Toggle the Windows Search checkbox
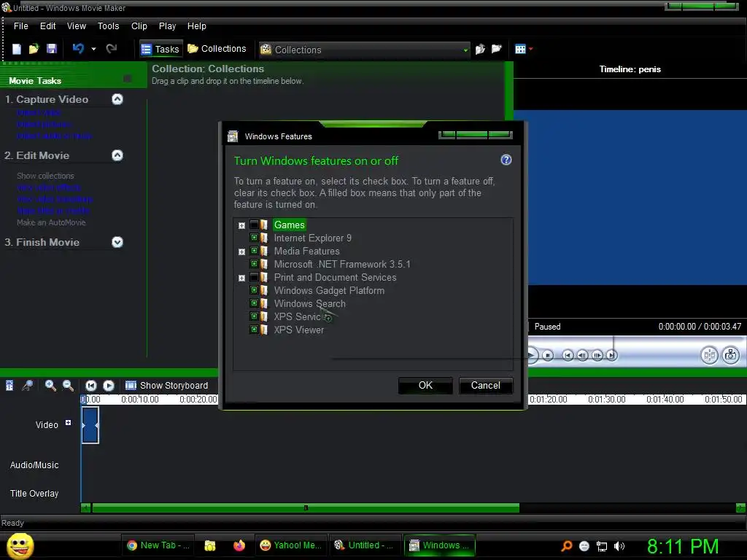Screen dimensions: 747x560 (254, 303)
